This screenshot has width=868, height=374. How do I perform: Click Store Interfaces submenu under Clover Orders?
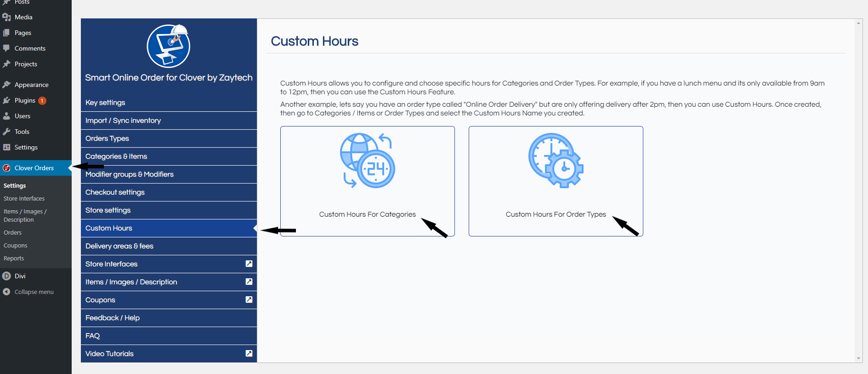coord(24,198)
